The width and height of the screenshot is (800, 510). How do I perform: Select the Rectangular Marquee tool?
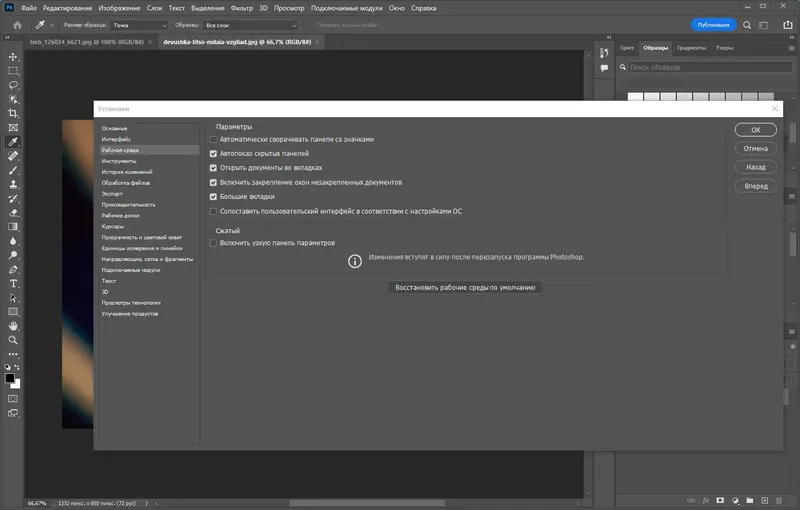(x=13, y=71)
